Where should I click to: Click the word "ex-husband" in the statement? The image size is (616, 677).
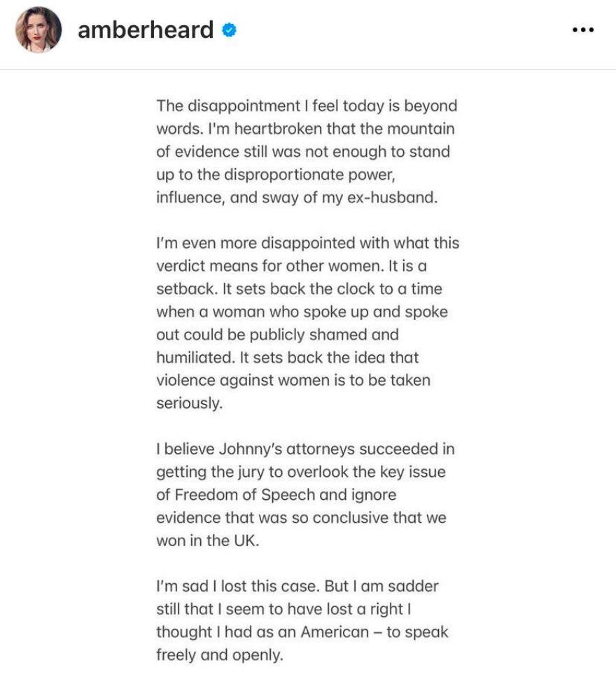[x=395, y=197]
